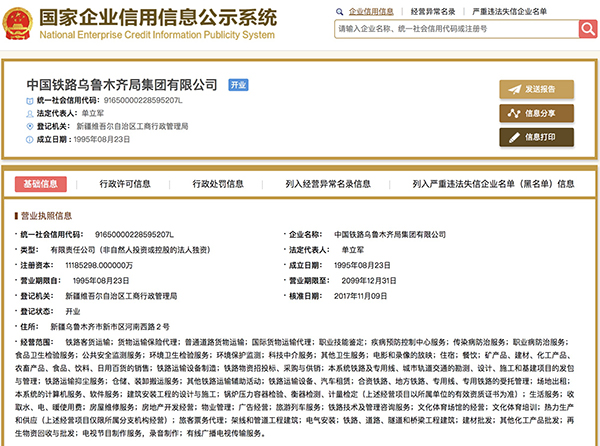The image size is (600, 446).
Task: Open the 行政许可信息 tab
Action: click(x=125, y=184)
